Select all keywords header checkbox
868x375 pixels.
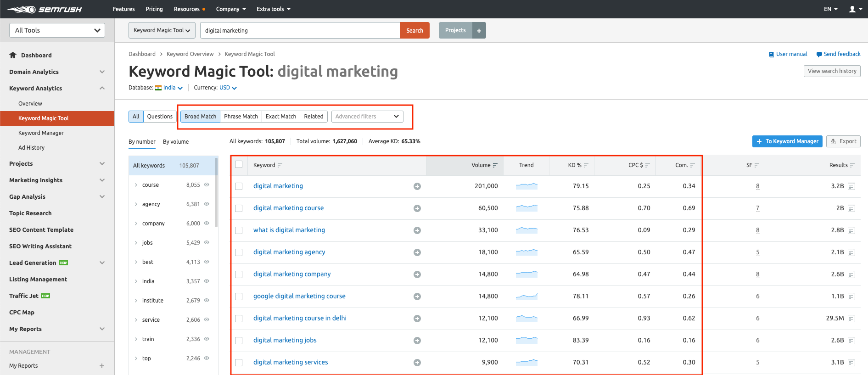pyautogui.click(x=239, y=164)
